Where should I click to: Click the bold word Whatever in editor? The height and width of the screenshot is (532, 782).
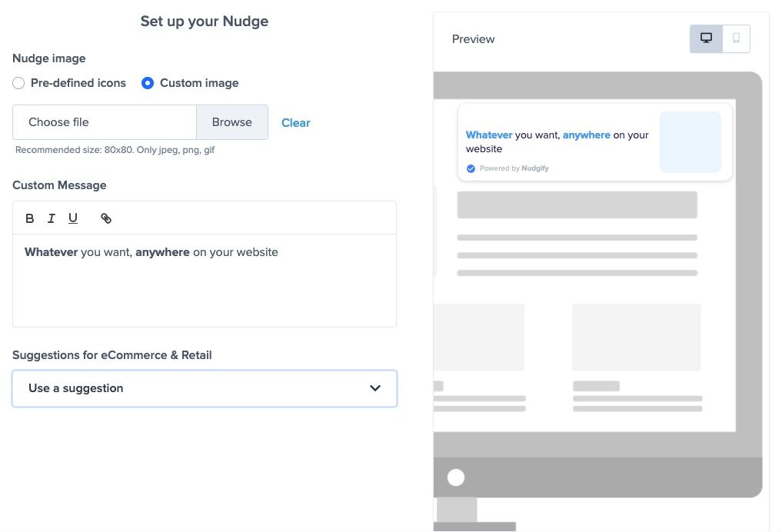pyautogui.click(x=51, y=252)
